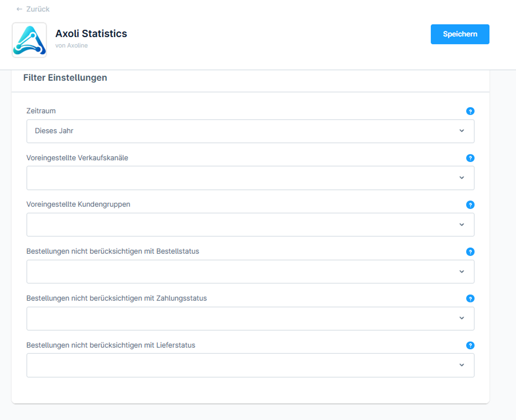Viewport: 516px width, 420px height.
Task: Click the 'Voreingestellte Kundengruppen' label
Action: click(x=78, y=204)
